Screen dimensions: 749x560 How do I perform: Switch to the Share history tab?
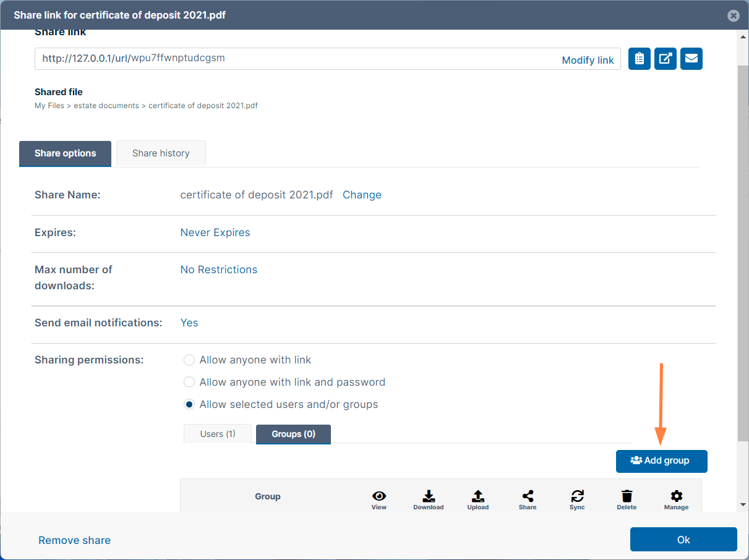click(x=161, y=153)
